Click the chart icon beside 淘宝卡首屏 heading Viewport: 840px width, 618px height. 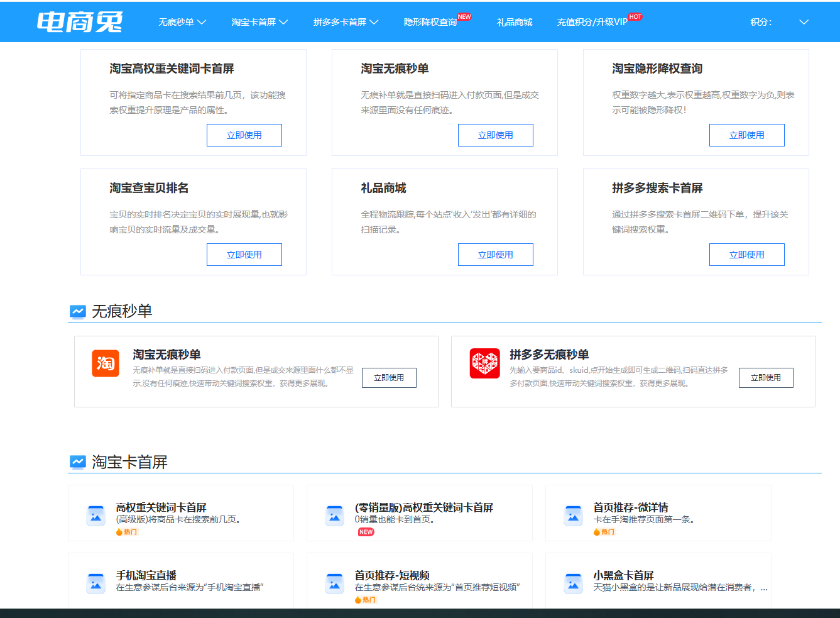(78, 463)
